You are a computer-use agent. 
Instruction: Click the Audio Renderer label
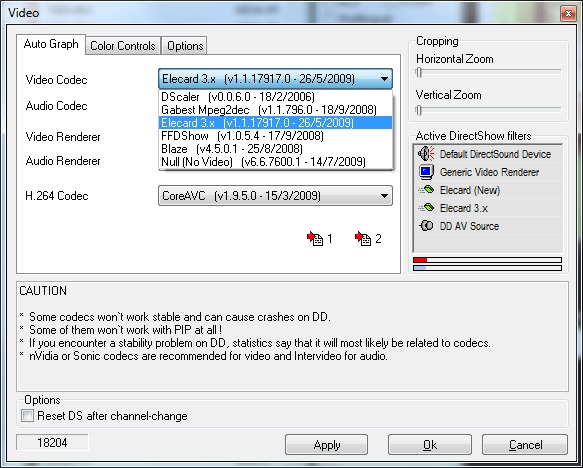coord(63,161)
